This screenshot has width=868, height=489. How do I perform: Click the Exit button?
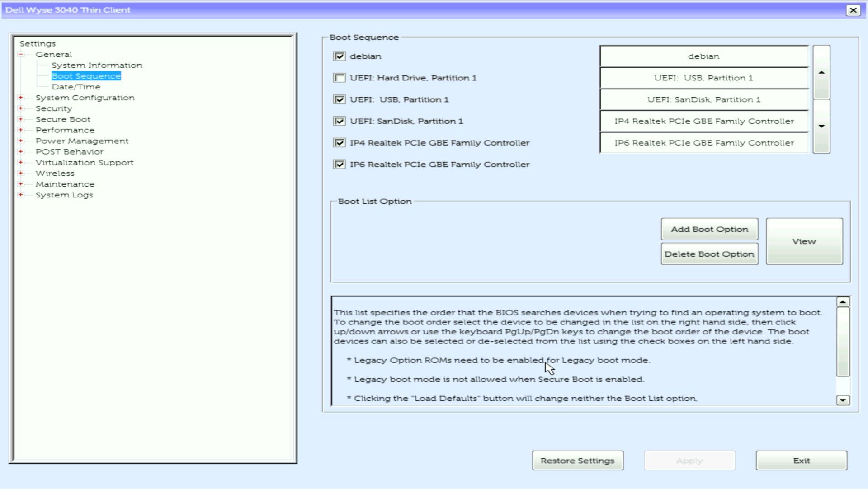coord(802,461)
